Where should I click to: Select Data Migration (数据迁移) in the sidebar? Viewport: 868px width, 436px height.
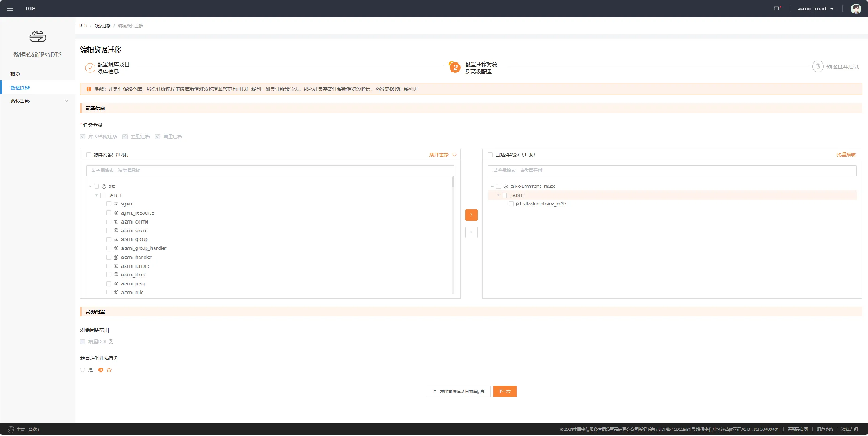click(x=20, y=87)
